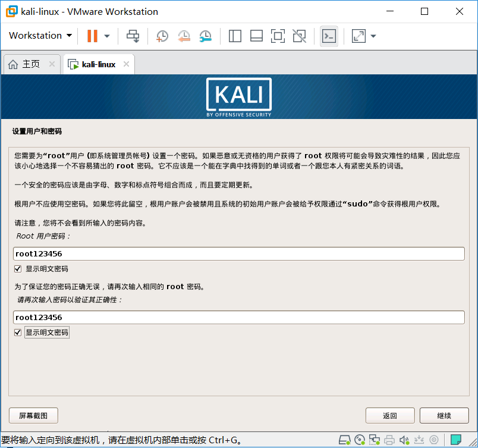Image resolution: width=478 pixels, height=448 pixels.
Task: Expand the power options dropdown arrow
Action: click(x=106, y=36)
